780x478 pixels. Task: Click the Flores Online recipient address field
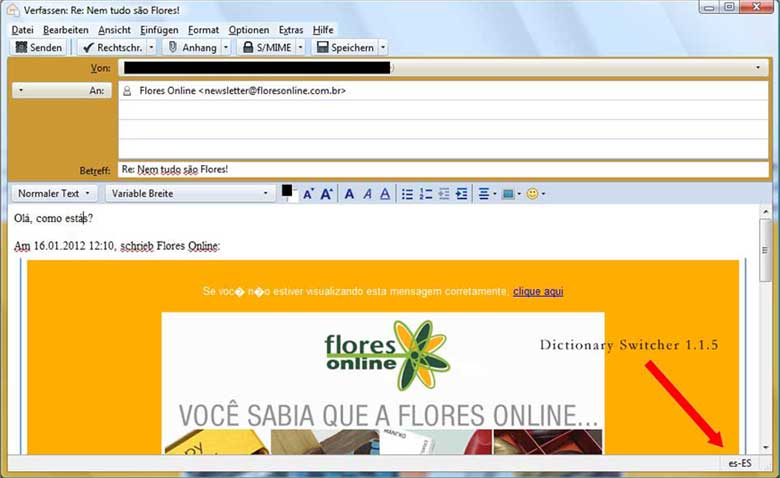click(x=443, y=91)
